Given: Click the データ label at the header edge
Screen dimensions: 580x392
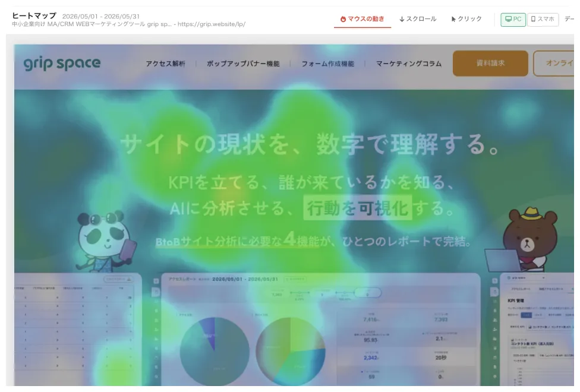Looking at the screenshot, I should pyautogui.click(x=569, y=19).
